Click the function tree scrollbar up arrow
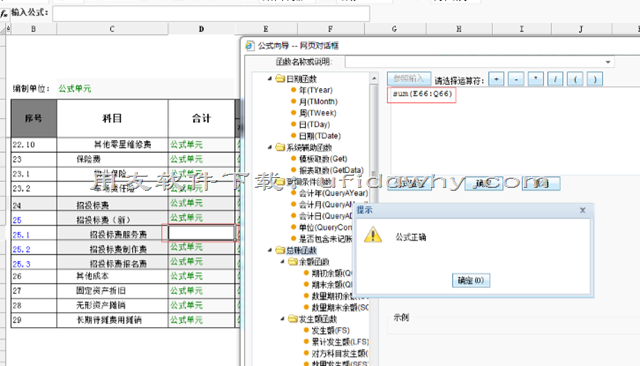The height and width of the screenshot is (366, 640). [x=374, y=78]
